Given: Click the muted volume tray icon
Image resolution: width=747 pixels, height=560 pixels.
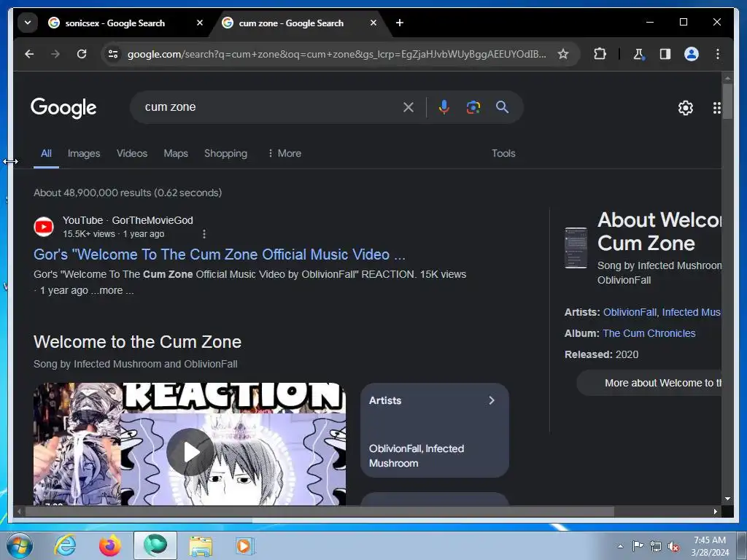Looking at the screenshot, I should click(673, 547).
